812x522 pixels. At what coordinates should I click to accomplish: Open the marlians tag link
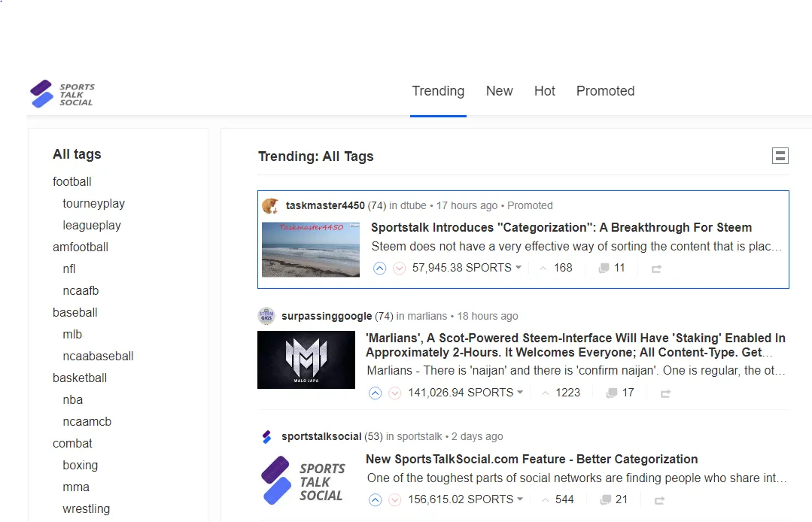[427, 316]
